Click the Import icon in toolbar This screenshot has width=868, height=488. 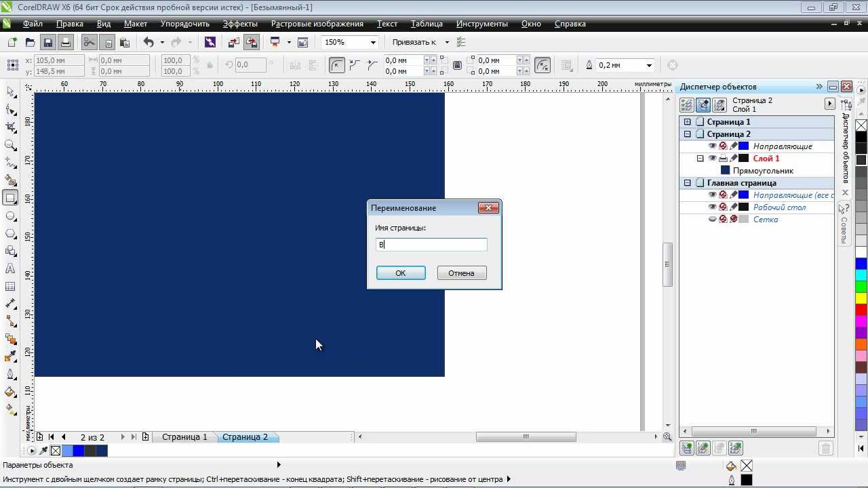(234, 42)
